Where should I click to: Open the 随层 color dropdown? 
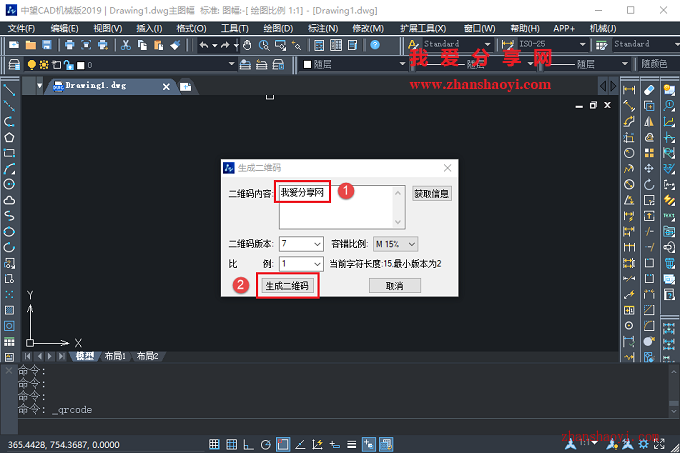[402, 64]
